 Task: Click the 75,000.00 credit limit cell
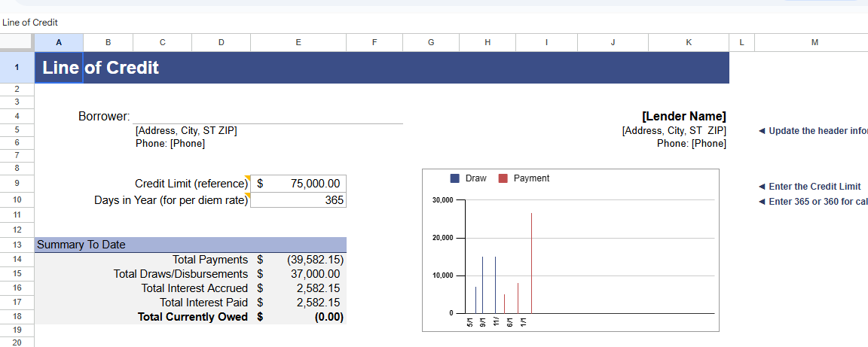pos(298,184)
